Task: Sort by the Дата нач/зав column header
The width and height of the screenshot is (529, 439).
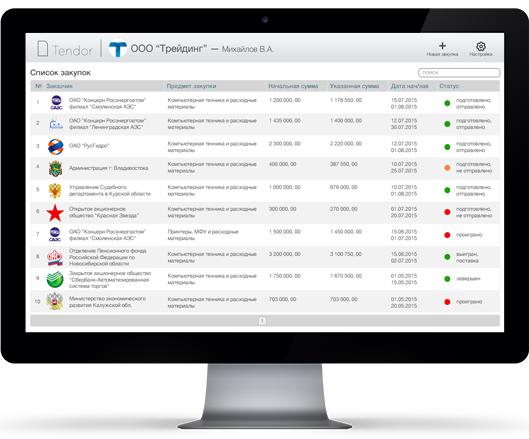Action: click(409, 86)
